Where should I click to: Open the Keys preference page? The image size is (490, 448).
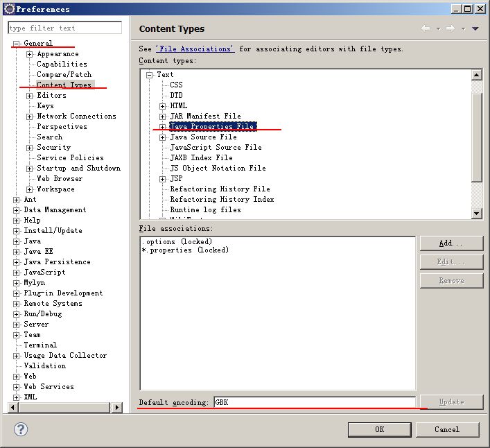(45, 105)
